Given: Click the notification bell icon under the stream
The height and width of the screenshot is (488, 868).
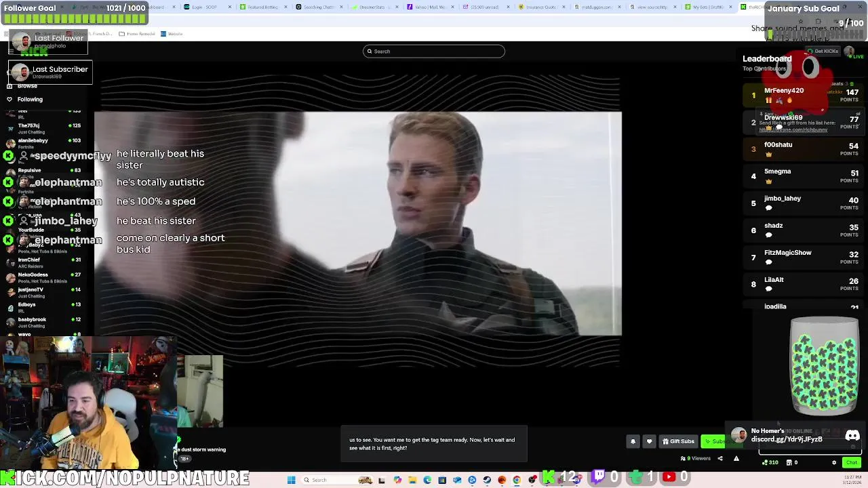Looking at the screenshot, I should point(633,441).
